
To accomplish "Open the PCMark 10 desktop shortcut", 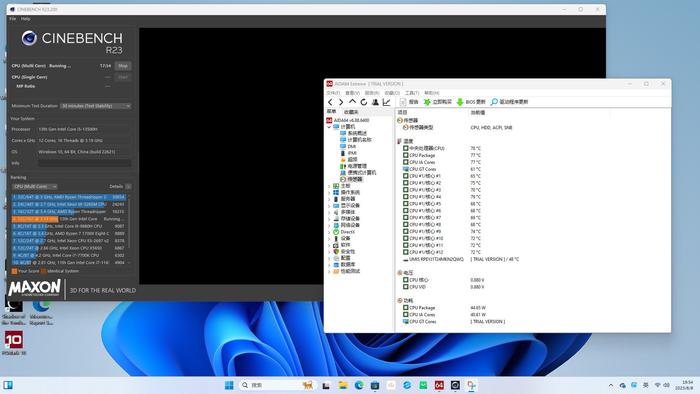I will (14, 343).
